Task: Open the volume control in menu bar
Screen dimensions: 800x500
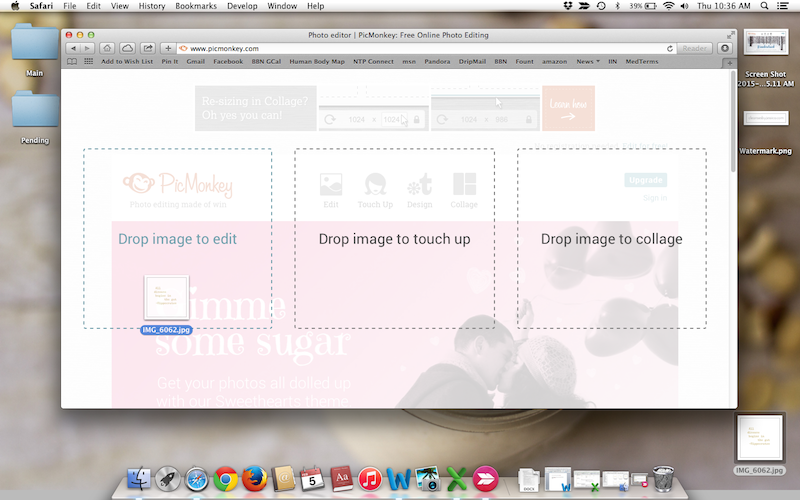Action: pyautogui.click(x=684, y=6)
